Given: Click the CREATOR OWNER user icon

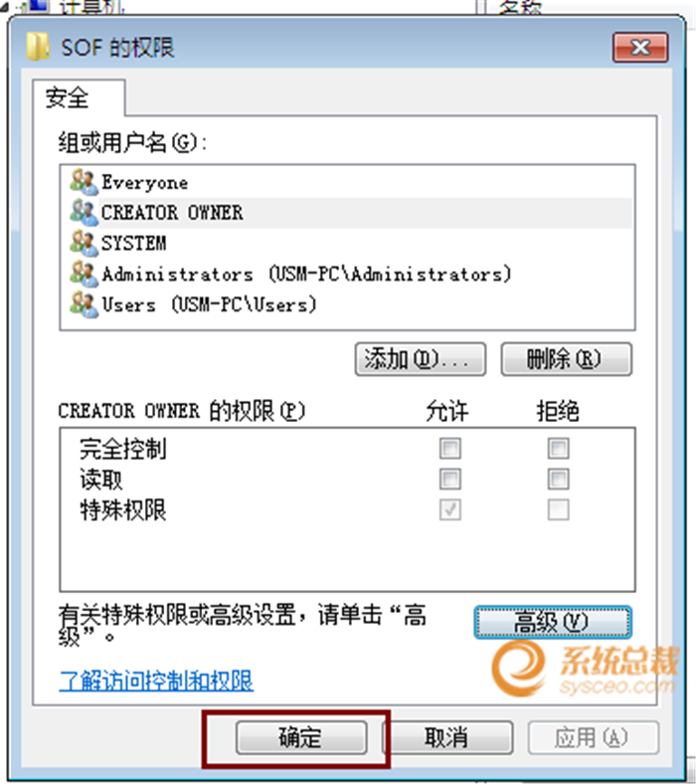Looking at the screenshot, I should pyautogui.click(x=84, y=212).
